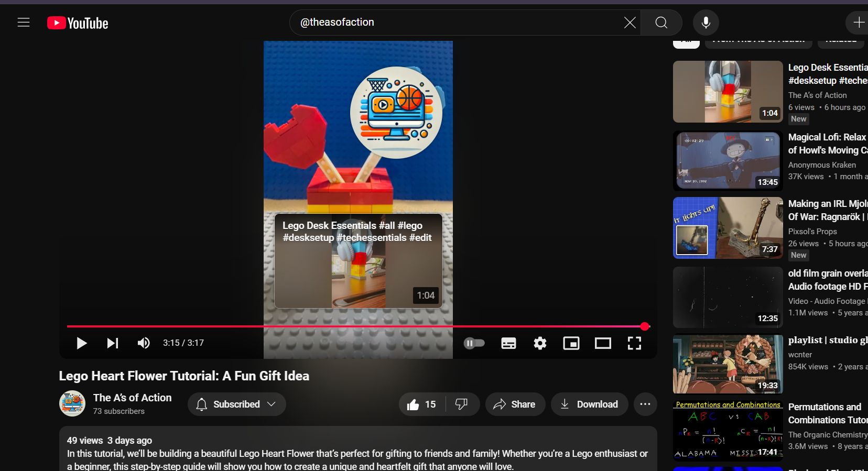Open Anonymous Kraken channel link

point(822,165)
